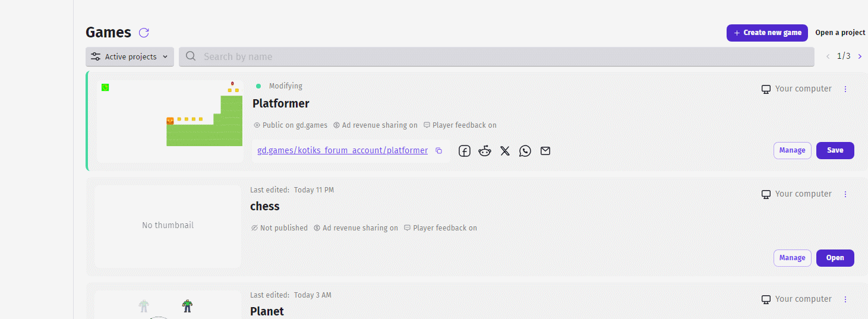The height and width of the screenshot is (319, 868).
Task: Click Planet Last edited Today 3 AM
Action: click(x=291, y=295)
